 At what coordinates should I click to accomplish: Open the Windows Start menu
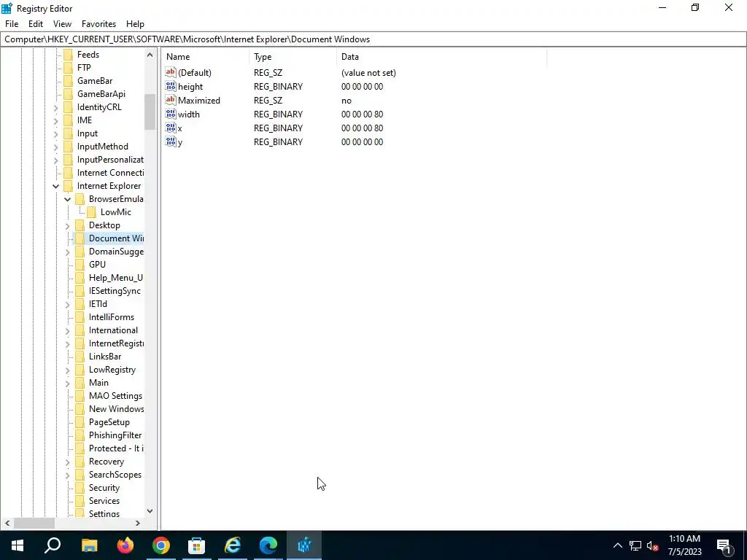pyautogui.click(x=18, y=545)
